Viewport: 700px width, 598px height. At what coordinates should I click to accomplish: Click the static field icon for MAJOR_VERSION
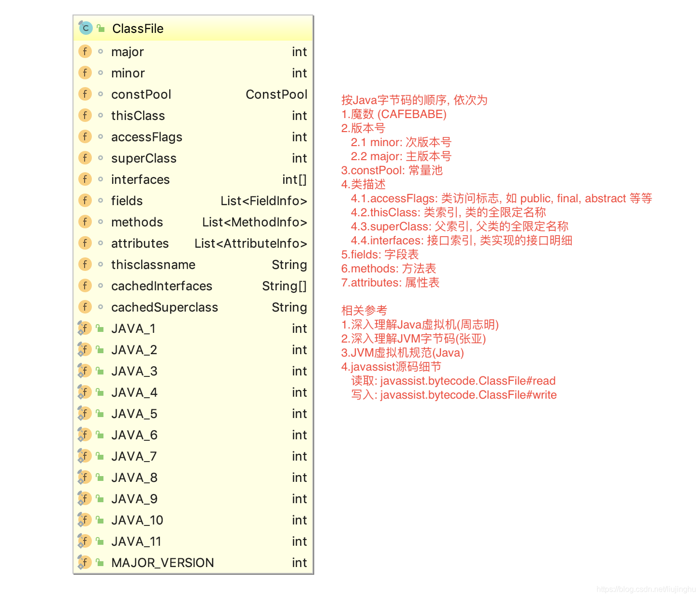(85, 562)
